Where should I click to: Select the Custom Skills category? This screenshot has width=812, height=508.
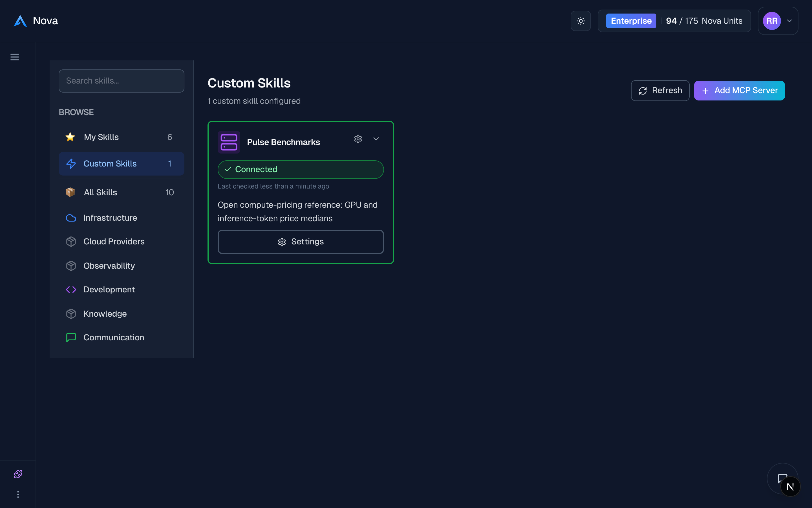click(x=122, y=164)
